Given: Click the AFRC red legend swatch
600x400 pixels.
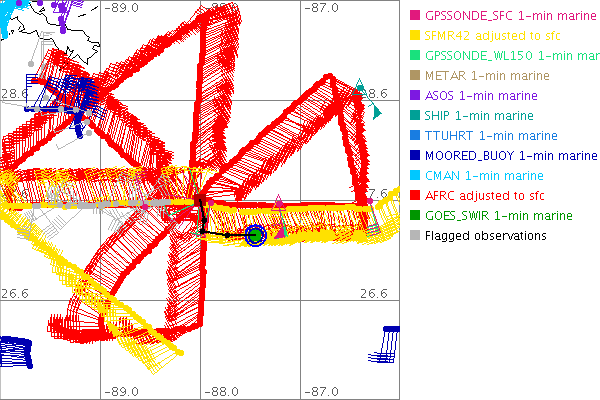Looking at the screenshot, I should point(413,196).
